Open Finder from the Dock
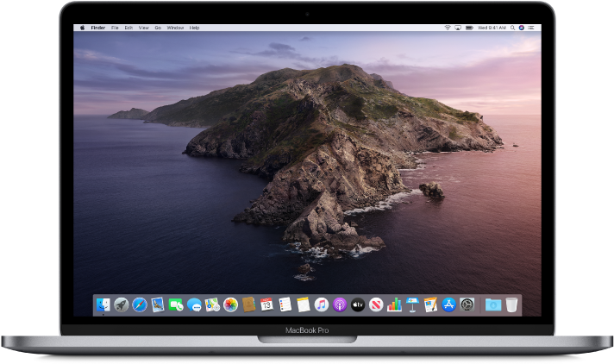 click(x=103, y=304)
